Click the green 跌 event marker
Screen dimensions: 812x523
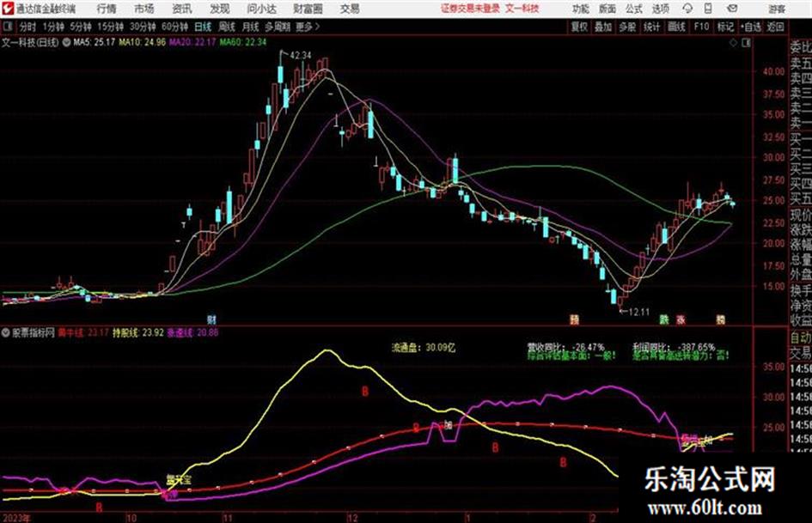[x=664, y=319]
